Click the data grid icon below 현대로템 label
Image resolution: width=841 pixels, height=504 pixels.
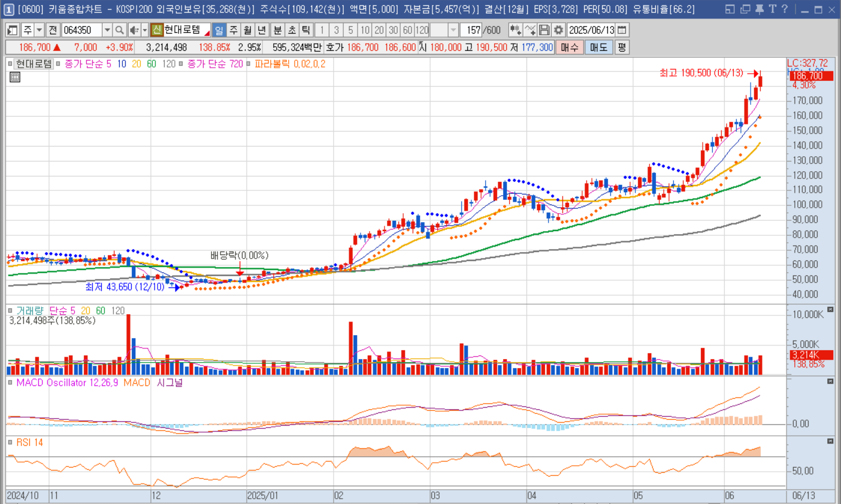tap(15, 77)
